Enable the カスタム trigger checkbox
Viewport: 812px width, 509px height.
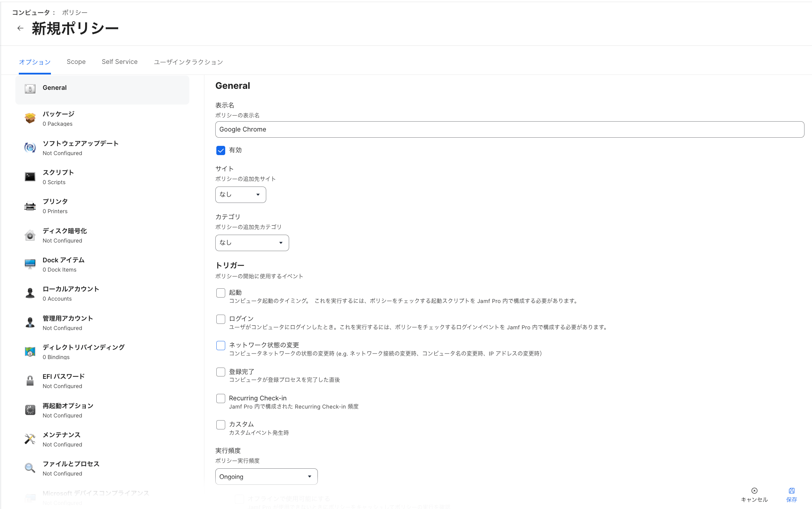pos(221,425)
